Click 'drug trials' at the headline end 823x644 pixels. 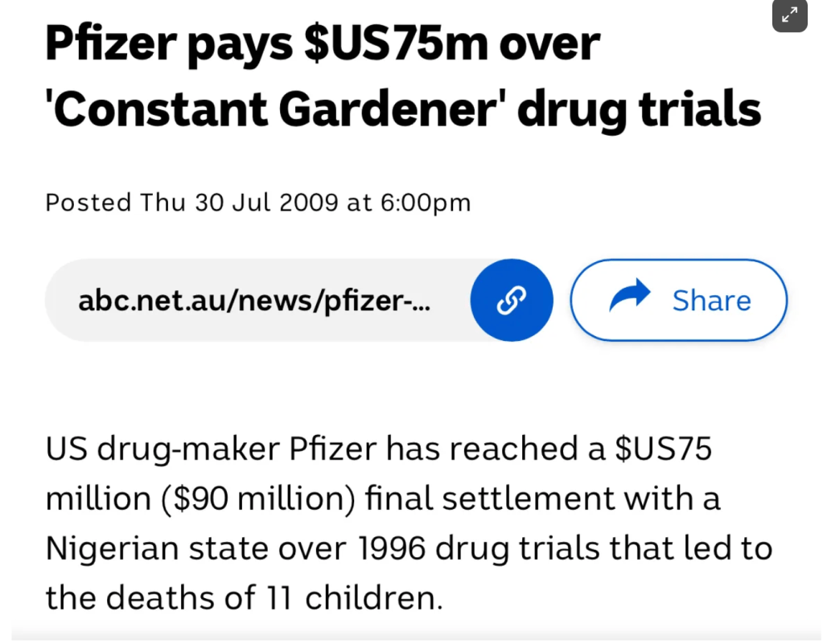click(x=638, y=109)
